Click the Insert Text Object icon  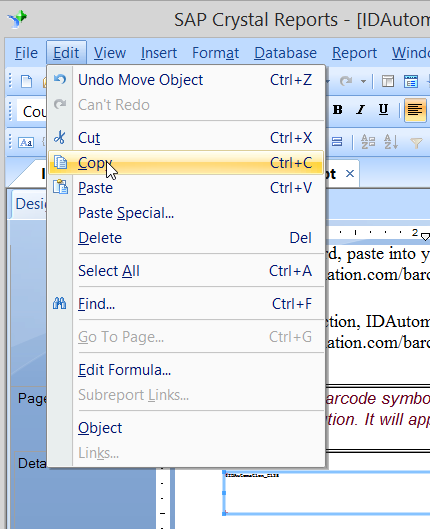tap(26, 143)
